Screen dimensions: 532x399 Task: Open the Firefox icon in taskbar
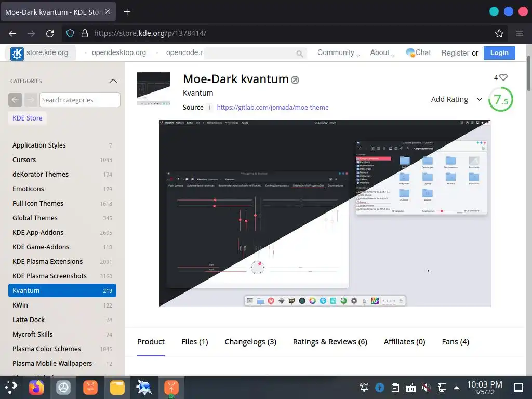[36, 388]
